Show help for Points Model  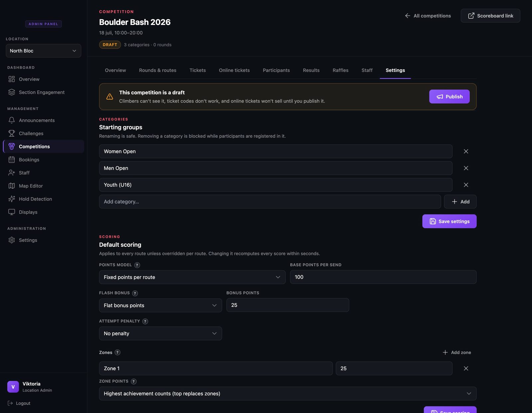(137, 265)
